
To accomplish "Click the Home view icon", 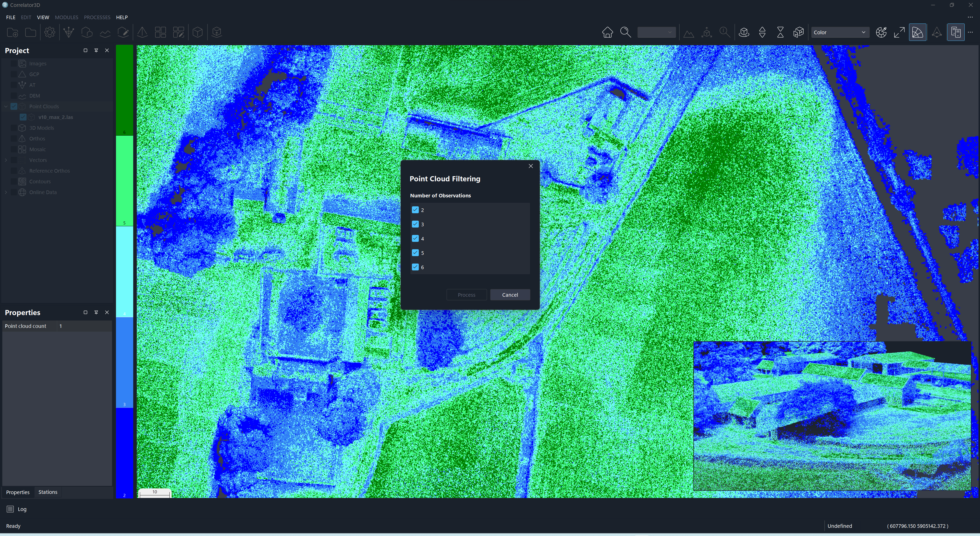I will click(607, 32).
